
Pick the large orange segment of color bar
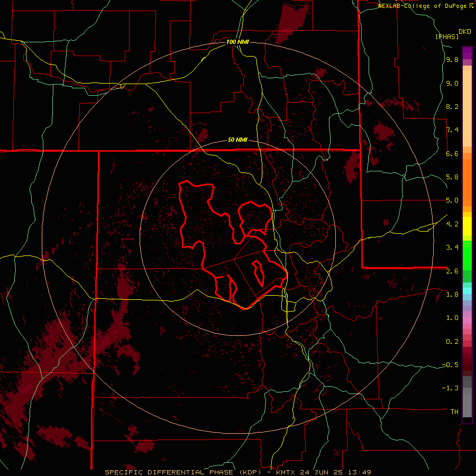(x=467, y=183)
